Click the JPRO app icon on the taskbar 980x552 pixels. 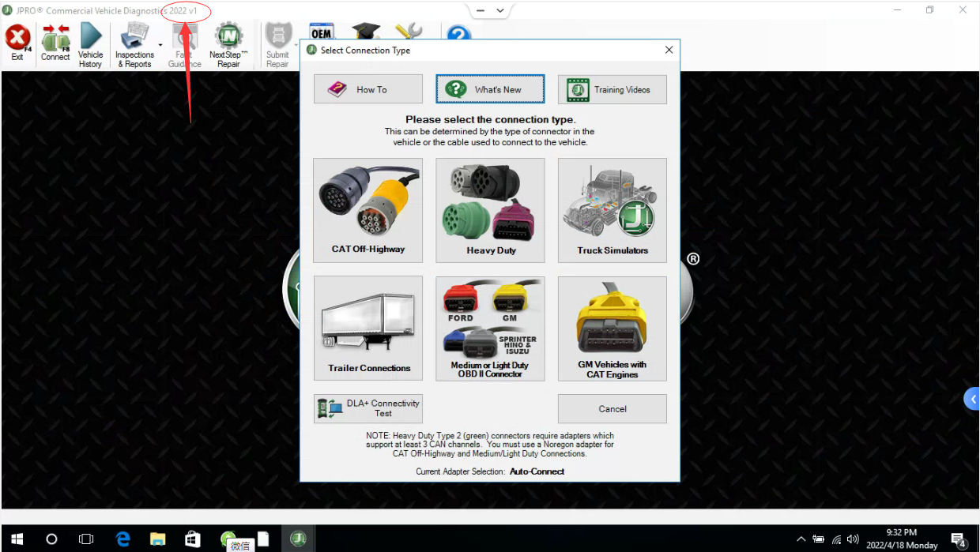[298, 539]
